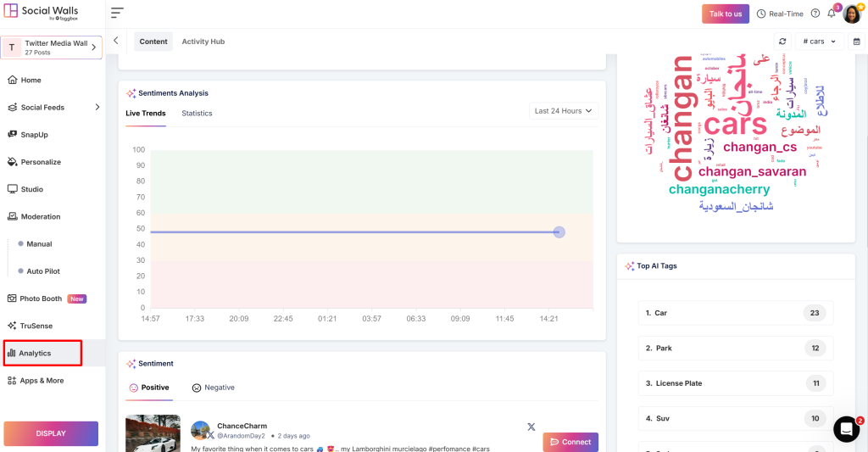Screen dimensions: 868x452
Task: Select the Positive sentiment tab
Action: coord(149,388)
